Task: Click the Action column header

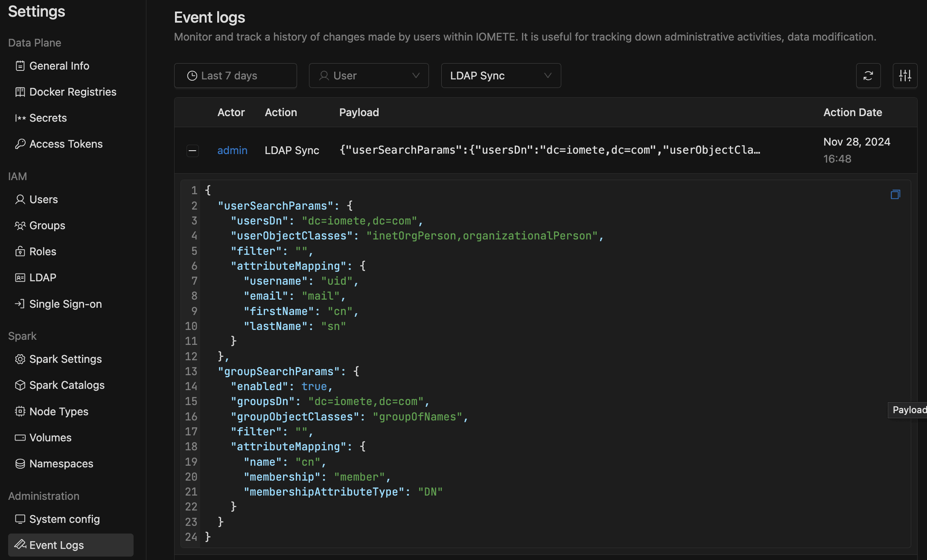Action: coord(281,112)
